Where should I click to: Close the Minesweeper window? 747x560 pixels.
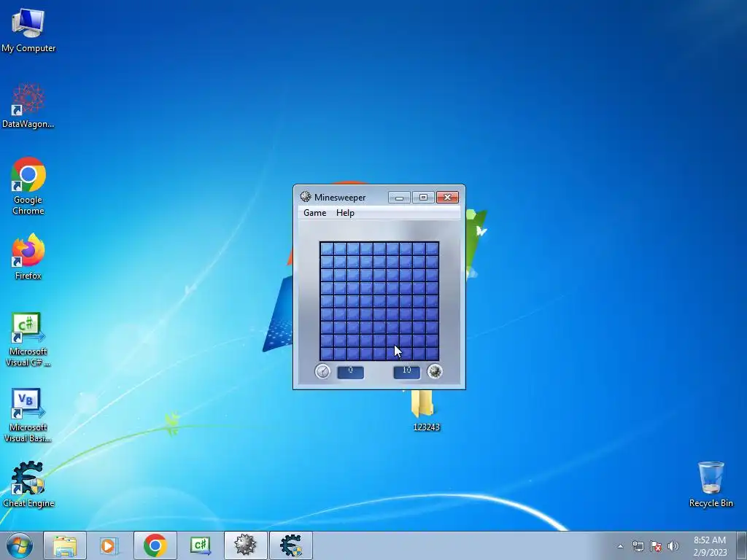tap(447, 197)
